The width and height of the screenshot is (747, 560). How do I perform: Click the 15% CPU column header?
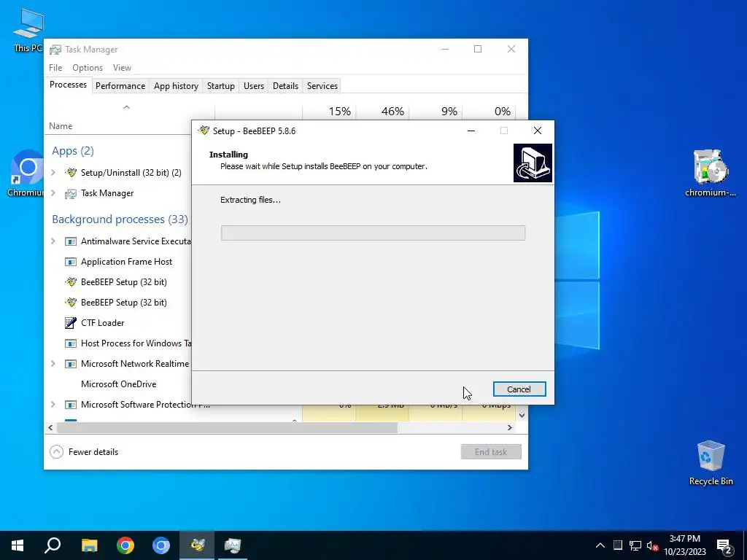click(340, 111)
